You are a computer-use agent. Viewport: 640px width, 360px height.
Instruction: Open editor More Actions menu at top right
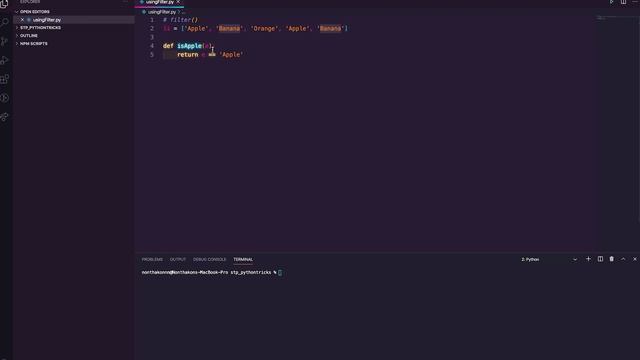pos(635,2)
